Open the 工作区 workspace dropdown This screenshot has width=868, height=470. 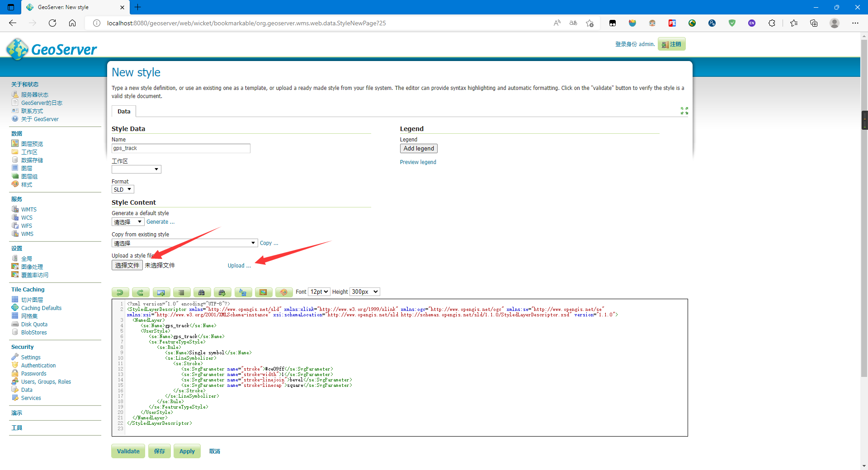137,169
